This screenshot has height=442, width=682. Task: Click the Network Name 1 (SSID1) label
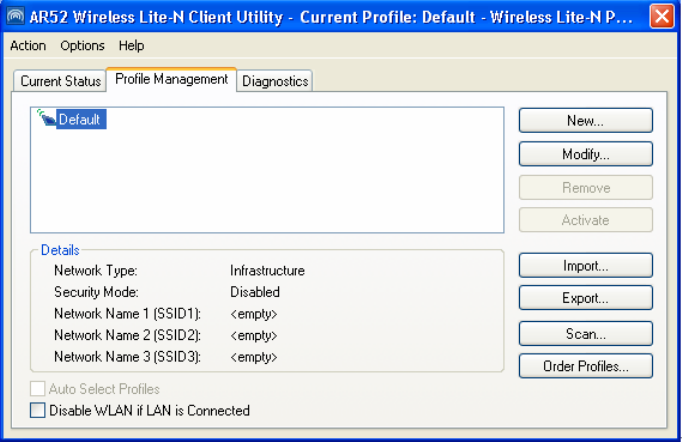tap(127, 314)
